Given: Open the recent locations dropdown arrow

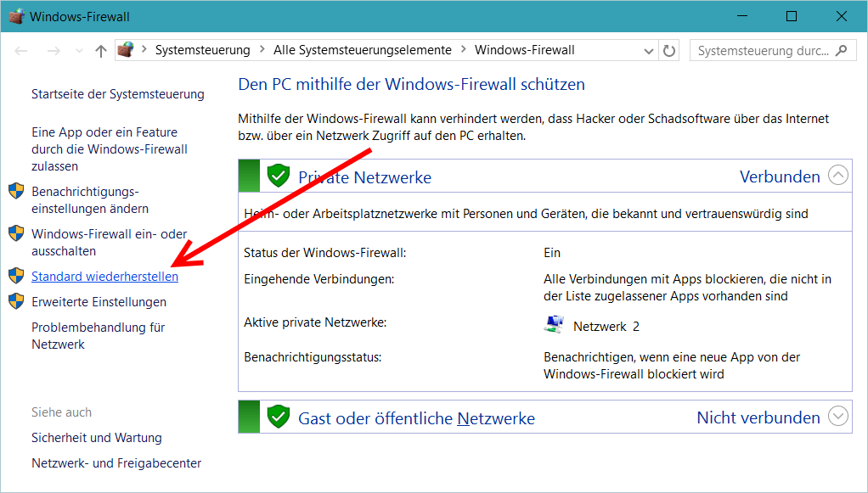Looking at the screenshot, I should [x=79, y=51].
